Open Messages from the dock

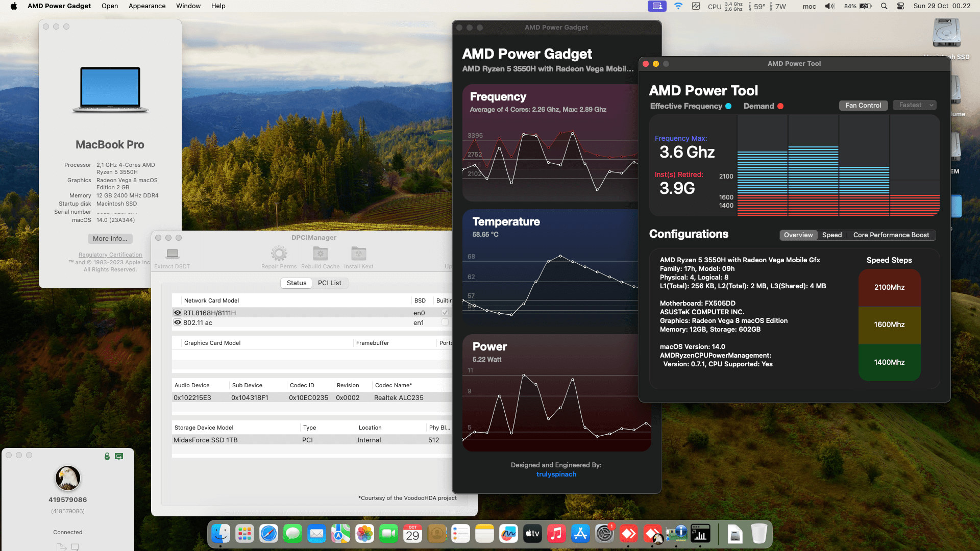292,534
